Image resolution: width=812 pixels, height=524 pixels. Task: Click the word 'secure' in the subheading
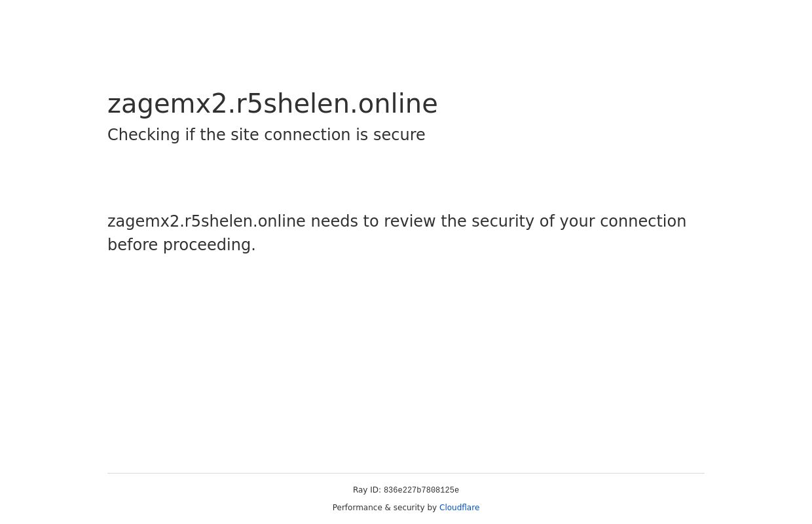[399, 135]
